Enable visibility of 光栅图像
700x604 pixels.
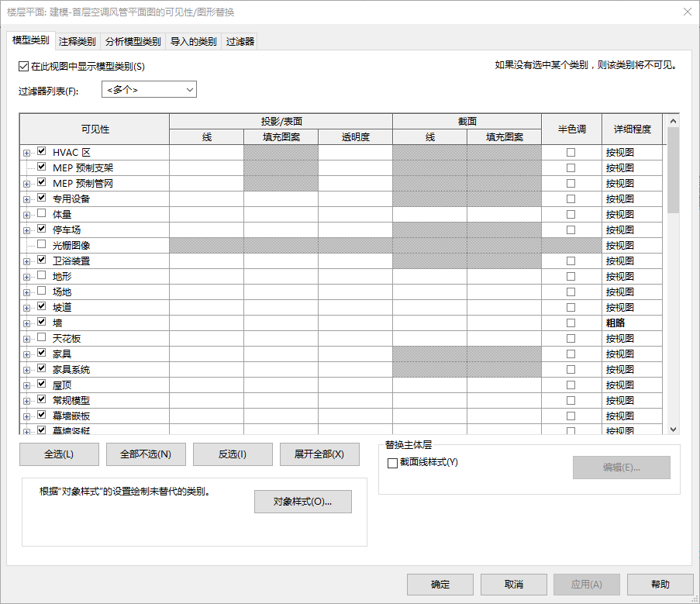pyautogui.click(x=42, y=244)
